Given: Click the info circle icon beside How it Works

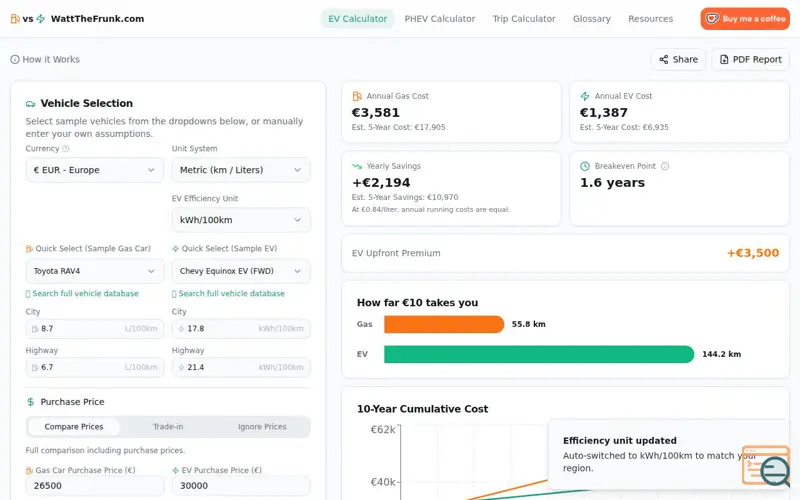Looking at the screenshot, I should pyautogui.click(x=15, y=59).
